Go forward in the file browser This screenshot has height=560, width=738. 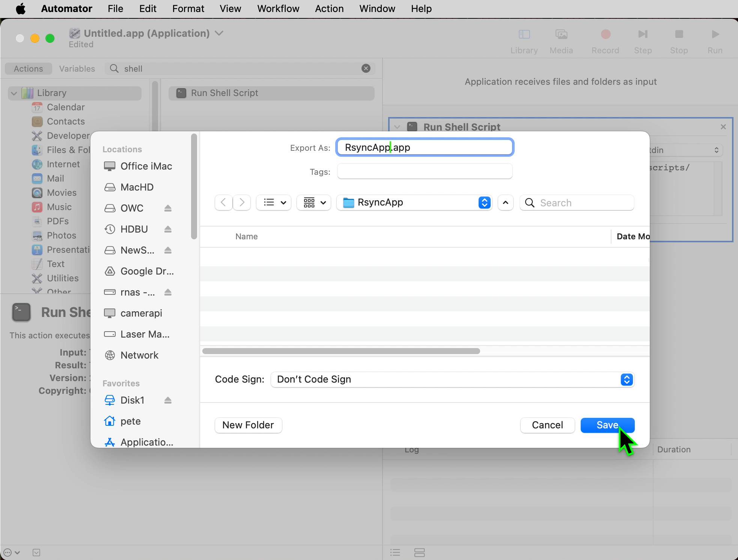point(242,203)
